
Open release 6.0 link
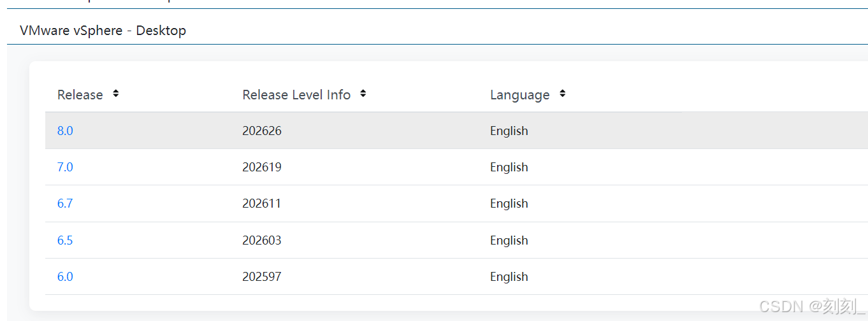65,276
